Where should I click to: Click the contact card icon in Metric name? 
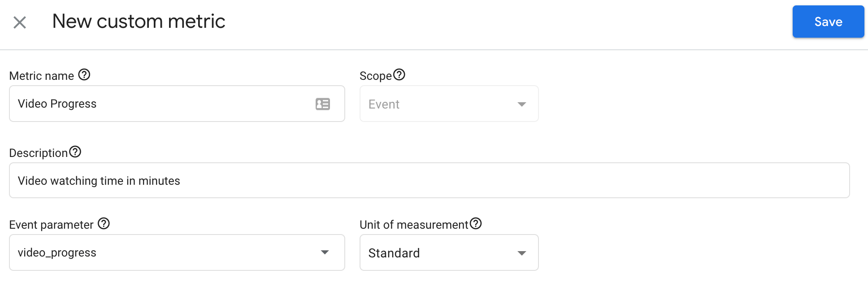322,104
